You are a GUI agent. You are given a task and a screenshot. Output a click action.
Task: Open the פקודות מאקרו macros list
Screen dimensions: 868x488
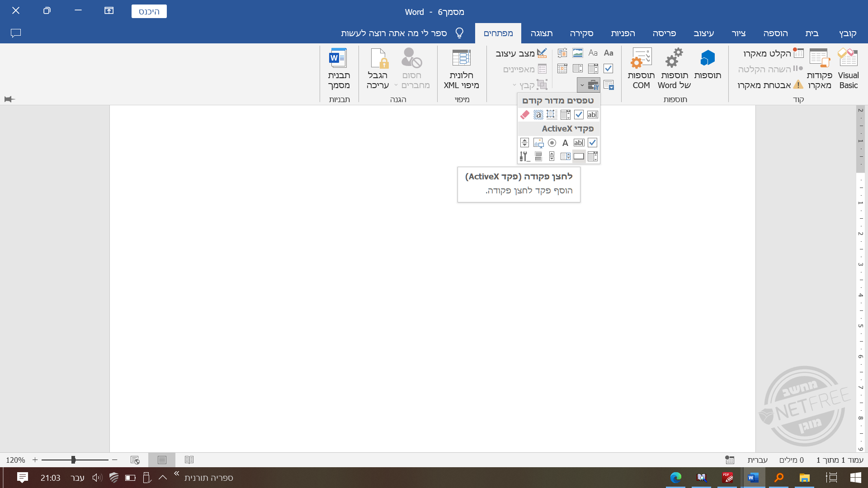tap(819, 69)
